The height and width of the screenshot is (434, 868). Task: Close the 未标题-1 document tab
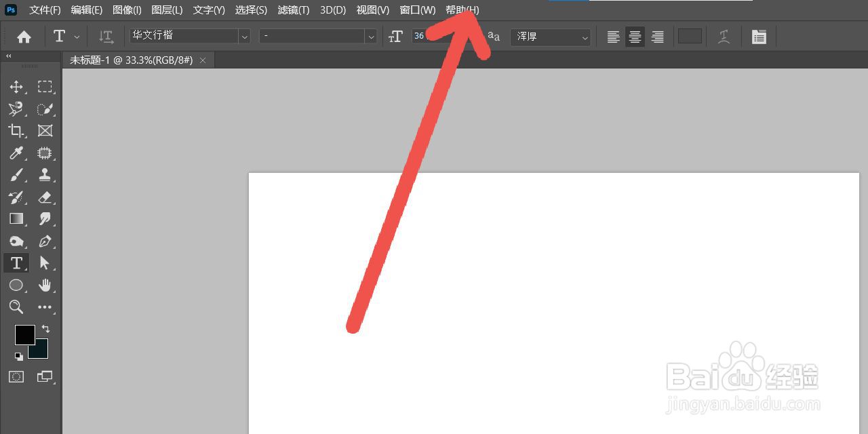(x=203, y=60)
